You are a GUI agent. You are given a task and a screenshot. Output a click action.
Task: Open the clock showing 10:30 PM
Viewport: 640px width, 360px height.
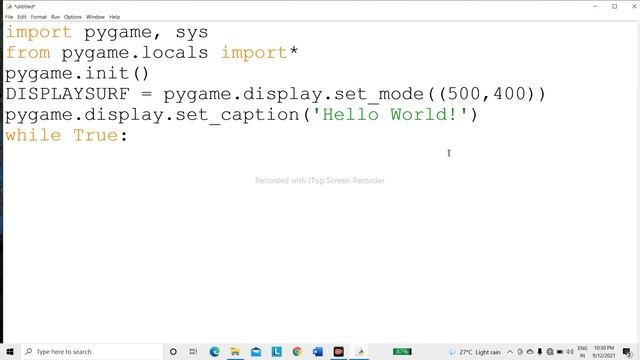(x=604, y=352)
